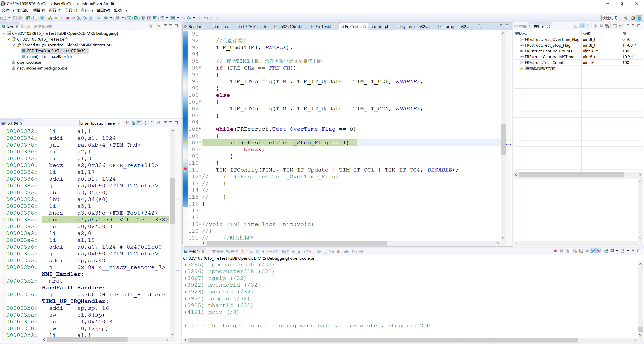
Task: Click the Step Over icon
Action: pos(85,18)
